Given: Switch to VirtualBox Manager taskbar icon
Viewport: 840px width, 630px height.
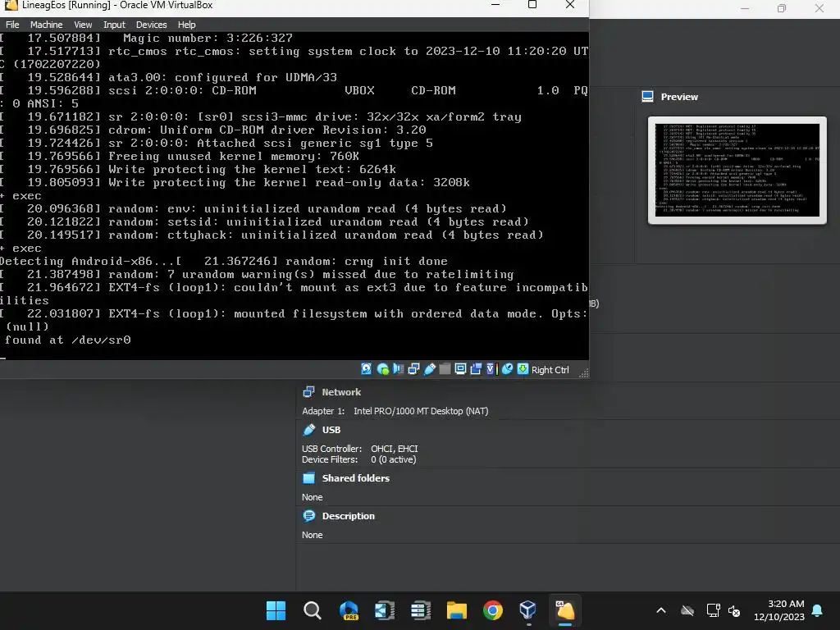Looking at the screenshot, I should (528, 610).
